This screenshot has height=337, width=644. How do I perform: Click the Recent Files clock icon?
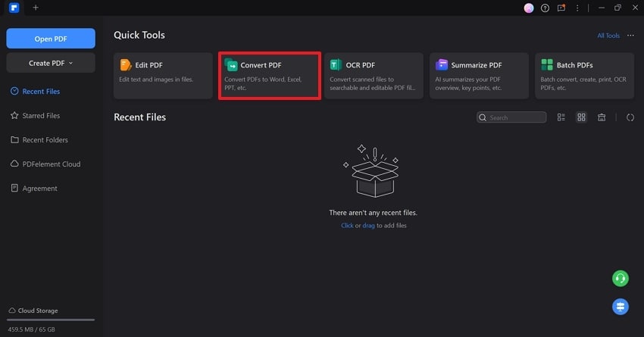(x=14, y=91)
